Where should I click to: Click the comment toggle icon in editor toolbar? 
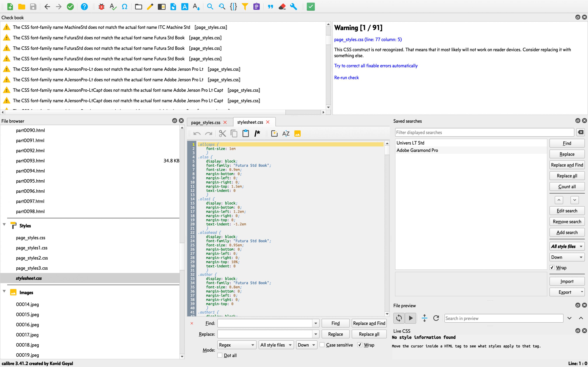point(257,134)
